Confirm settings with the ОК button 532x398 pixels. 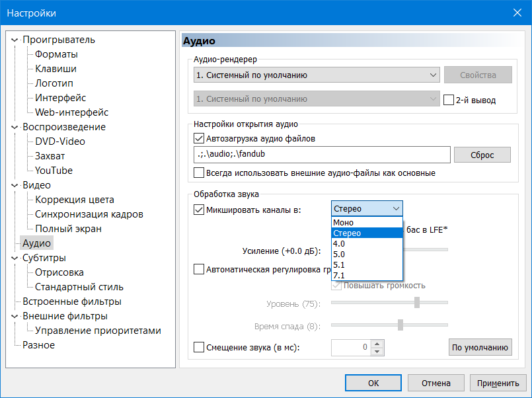coord(373,383)
